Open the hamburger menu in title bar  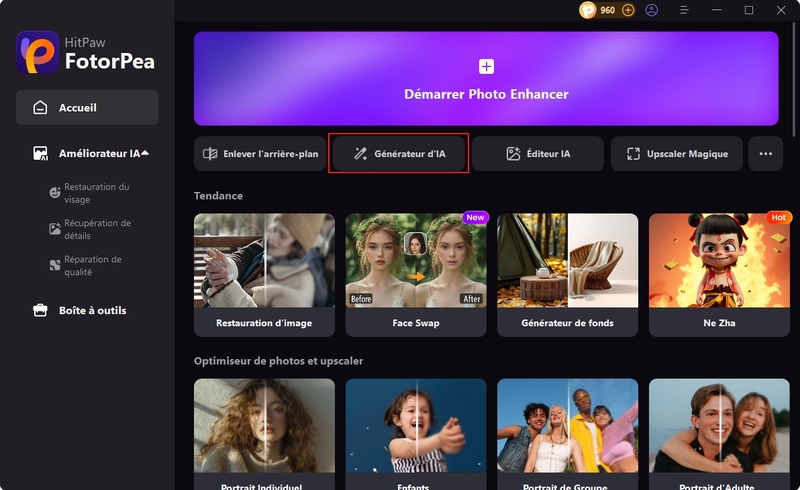click(683, 10)
